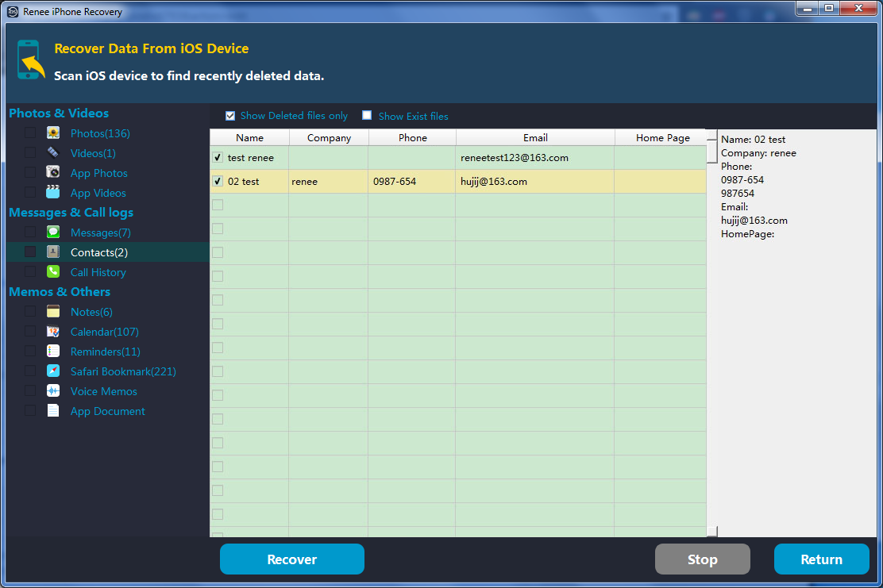This screenshot has width=883, height=588.
Task: Open the Messages speech bubble icon
Action: (x=53, y=233)
